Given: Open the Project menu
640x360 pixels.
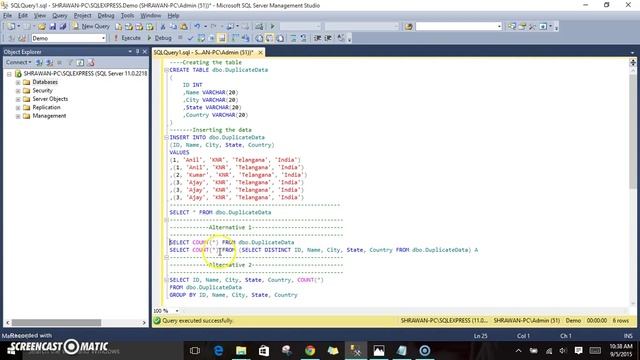Looking at the screenshot, I should click(82, 16).
